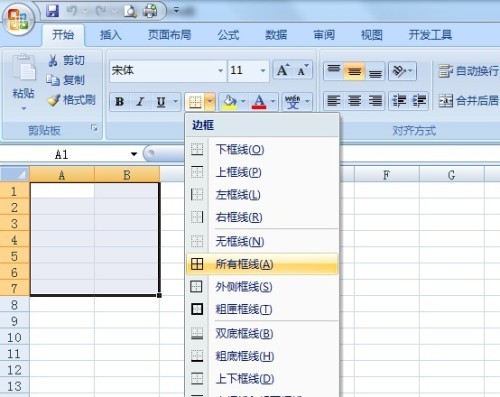Switch to the 数据 tab
Screen dimensions: 500x397
276,35
